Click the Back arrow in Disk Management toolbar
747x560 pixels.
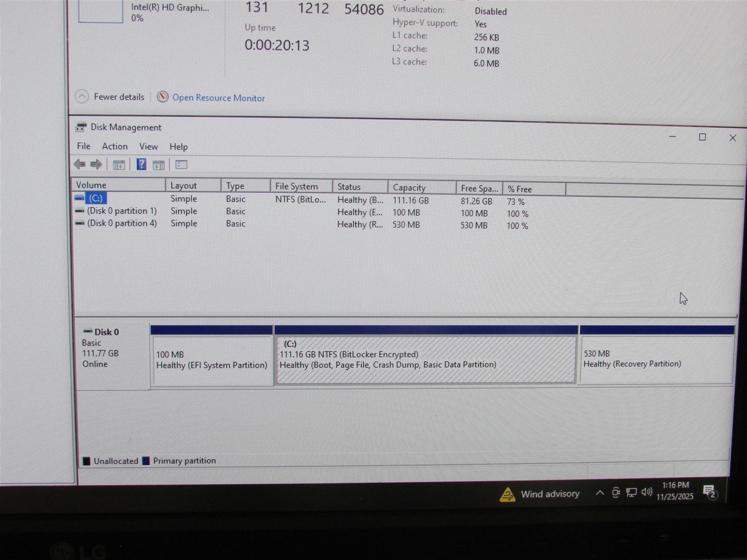(80, 164)
